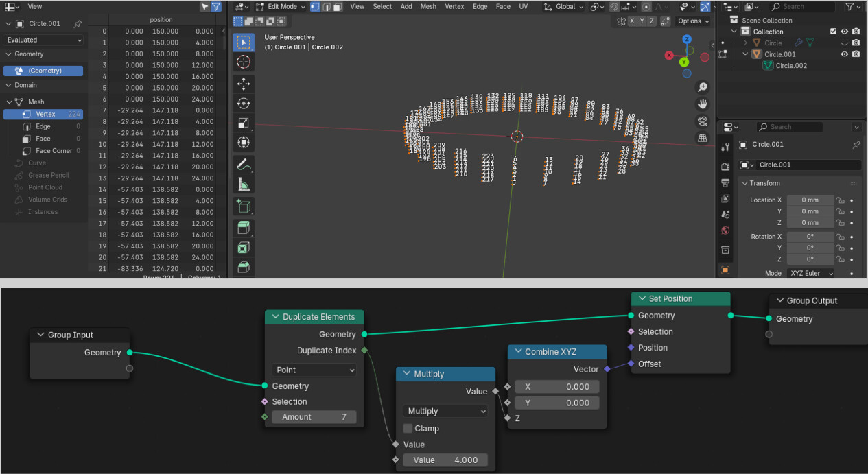The width and height of the screenshot is (868, 474).
Task: Switch to edge select mode
Action: tap(327, 7)
